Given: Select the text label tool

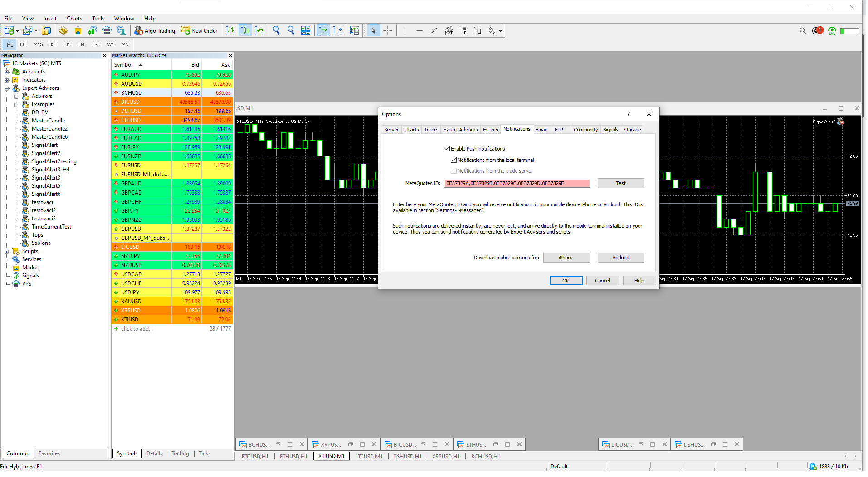Looking at the screenshot, I should pos(478,30).
